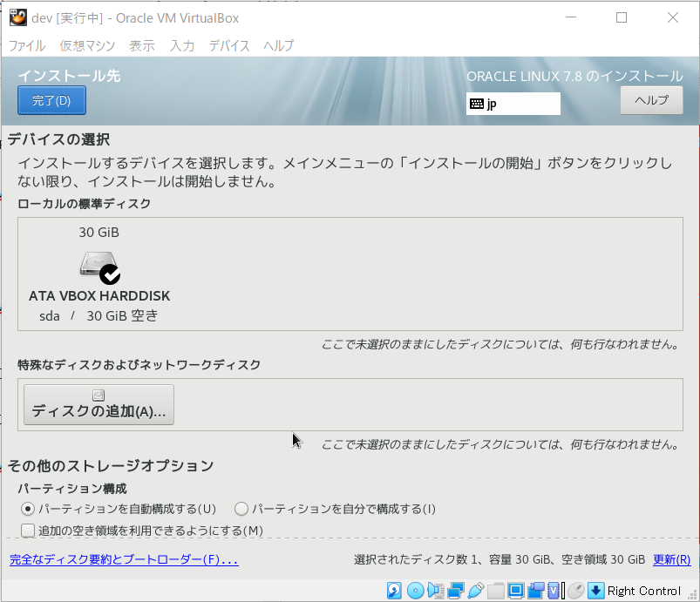Click the CPU virtualization status icon
The width and height of the screenshot is (700, 602).
pyautogui.click(x=554, y=591)
